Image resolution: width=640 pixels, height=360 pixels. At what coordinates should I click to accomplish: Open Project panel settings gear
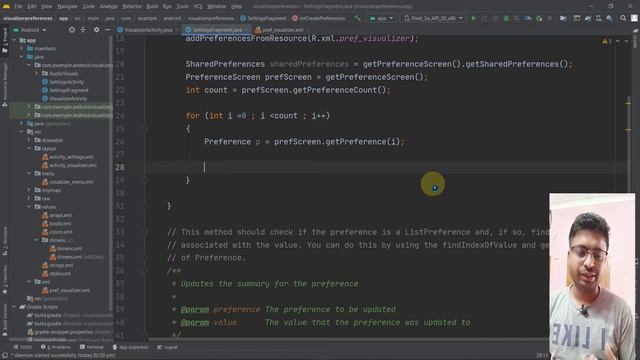pos(96,30)
